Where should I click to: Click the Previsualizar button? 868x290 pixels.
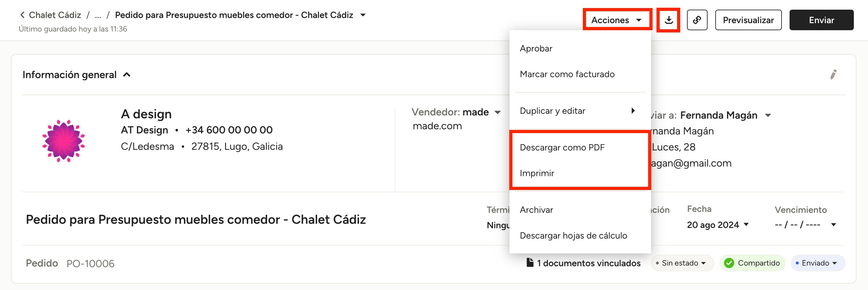tap(748, 20)
